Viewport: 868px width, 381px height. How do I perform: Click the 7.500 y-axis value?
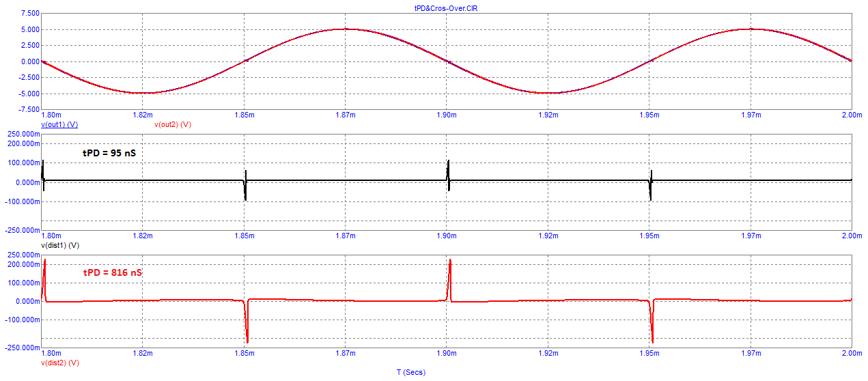click(29, 14)
